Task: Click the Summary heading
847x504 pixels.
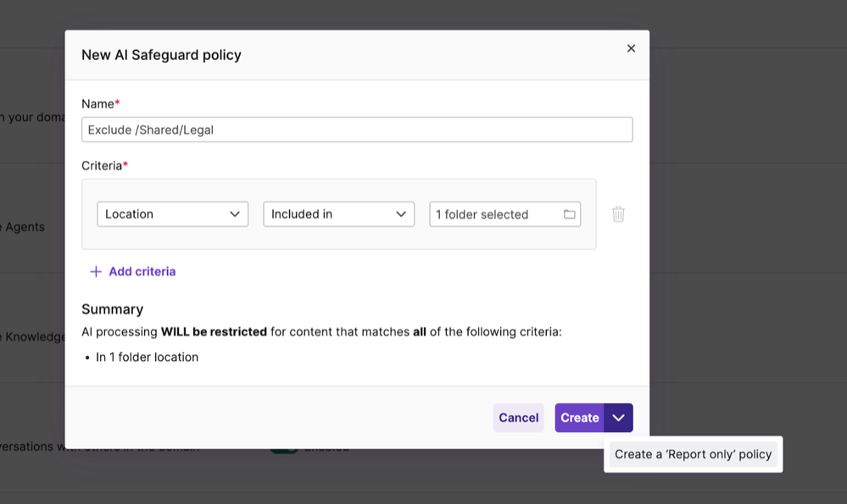Action: click(x=112, y=309)
